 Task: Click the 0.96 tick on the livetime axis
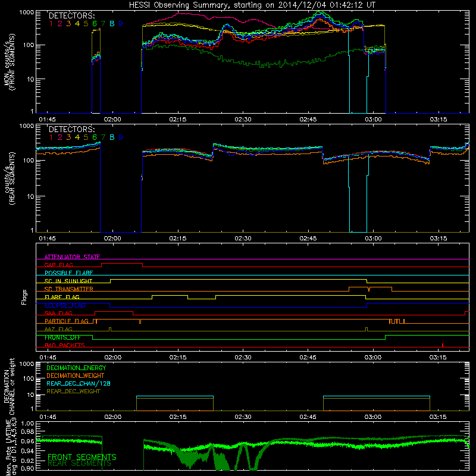(28, 441)
